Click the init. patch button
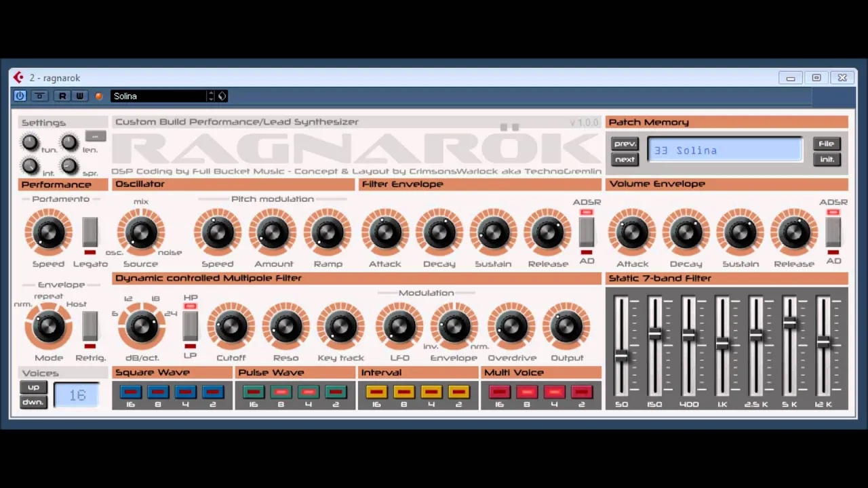Screen dimensions: 868x488 827,160
